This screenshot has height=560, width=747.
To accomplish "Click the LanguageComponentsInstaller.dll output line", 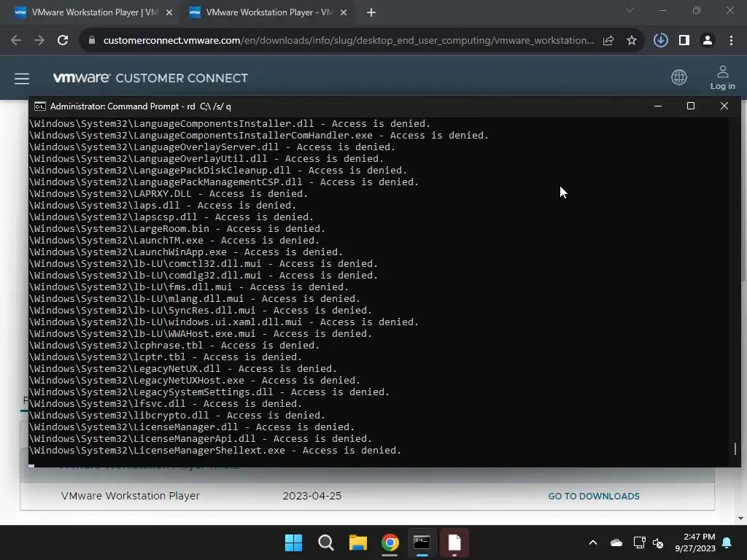I will 230,124.
